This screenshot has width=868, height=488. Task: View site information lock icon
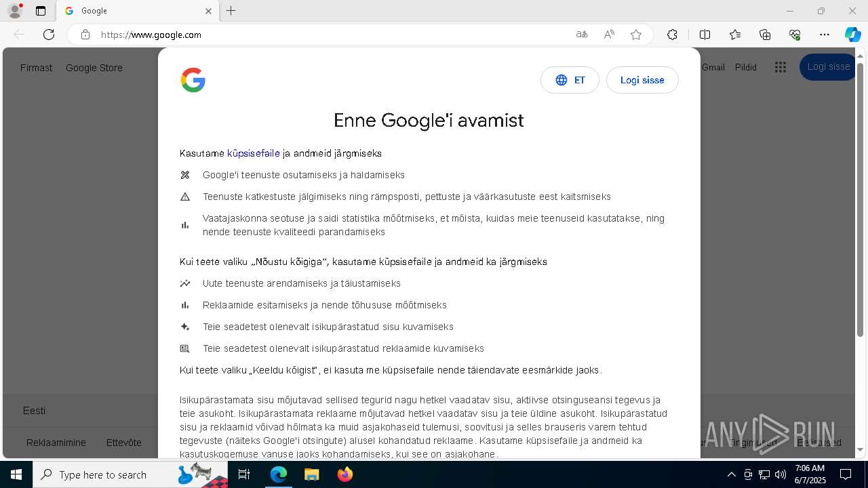(x=85, y=35)
